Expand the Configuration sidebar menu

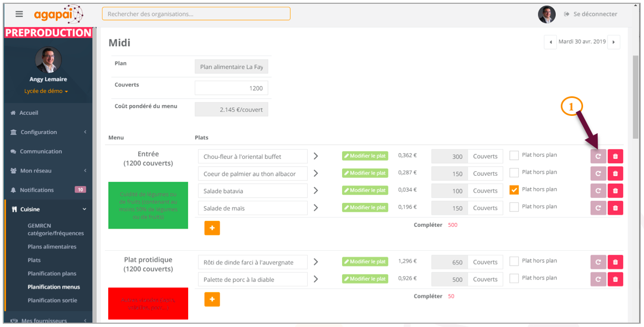(48, 132)
